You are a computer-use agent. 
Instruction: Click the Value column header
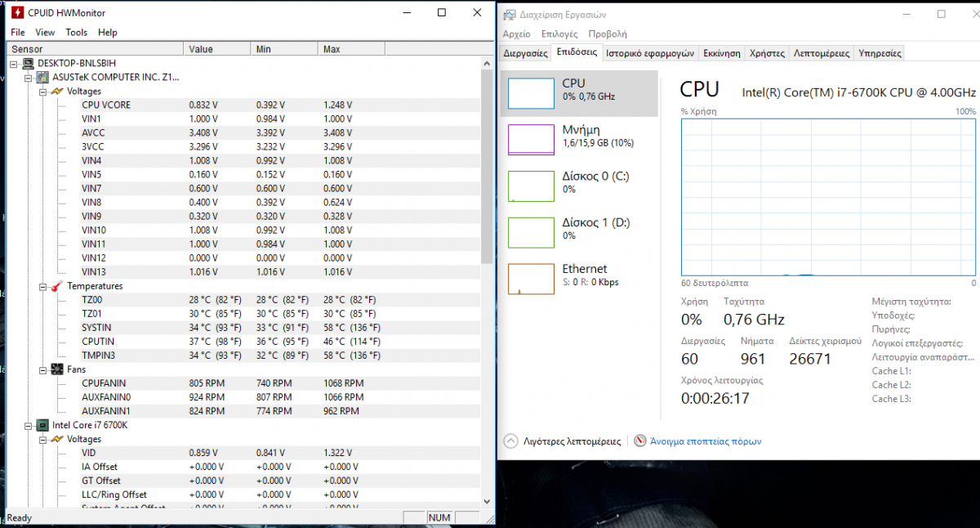(x=217, y=49)
